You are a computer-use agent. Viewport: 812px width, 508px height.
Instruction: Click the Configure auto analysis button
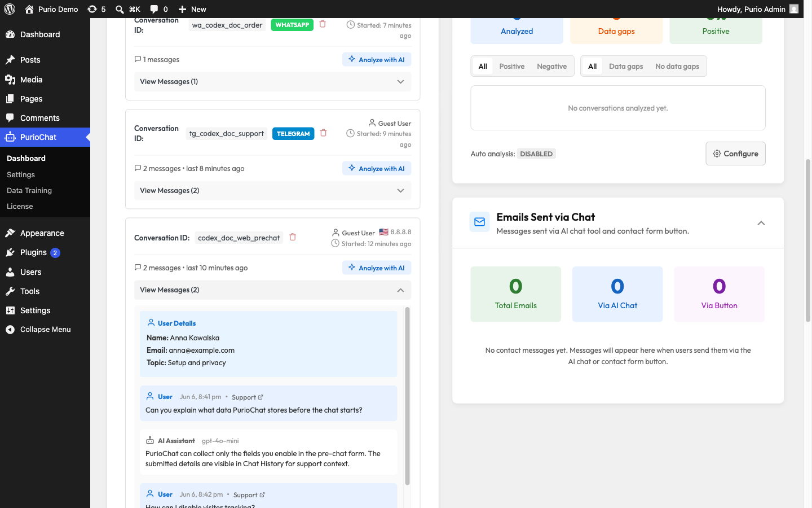click(x=735, y=154)
